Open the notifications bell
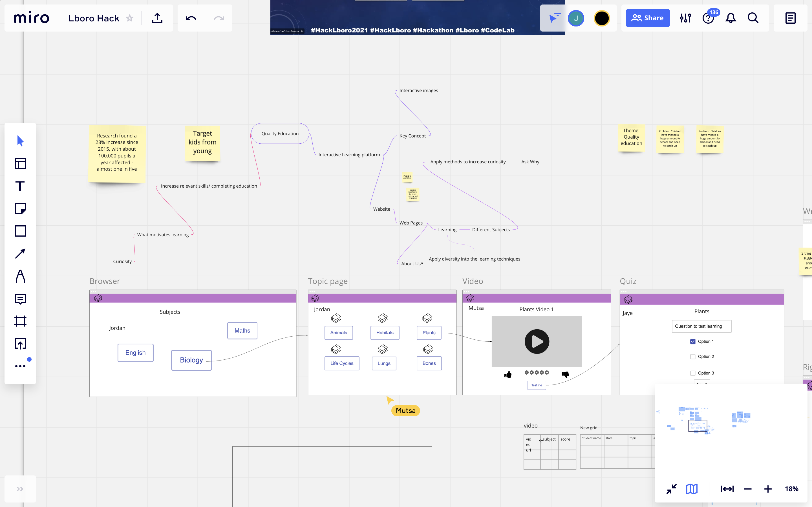 (731, 18)
